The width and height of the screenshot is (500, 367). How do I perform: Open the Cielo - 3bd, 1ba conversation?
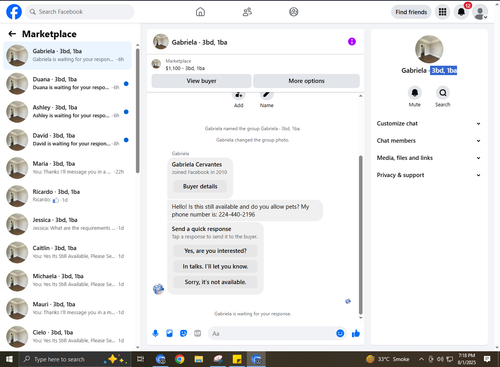67,337
